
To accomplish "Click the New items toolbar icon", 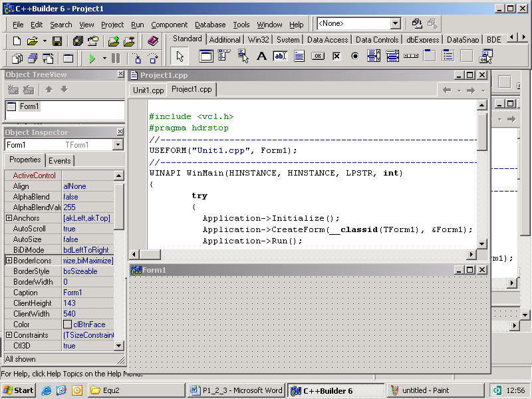I will coord(17,41).
